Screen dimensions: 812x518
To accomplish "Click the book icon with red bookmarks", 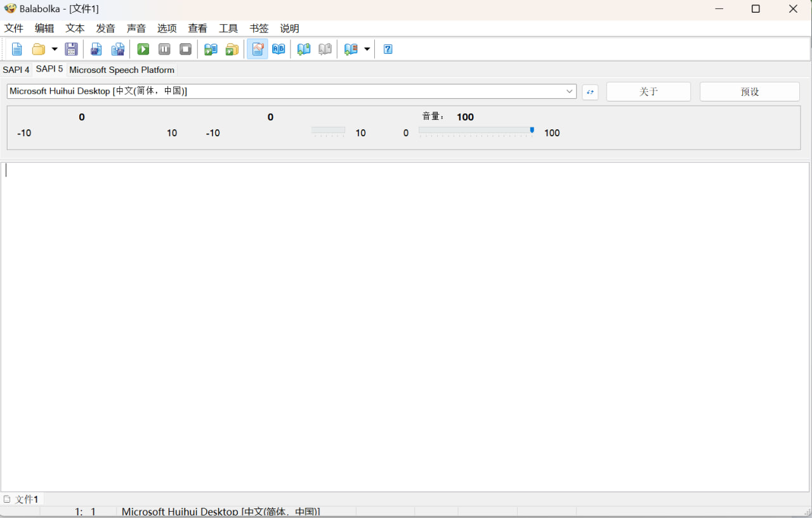I will pyautogui.click(x=351, y=49).
